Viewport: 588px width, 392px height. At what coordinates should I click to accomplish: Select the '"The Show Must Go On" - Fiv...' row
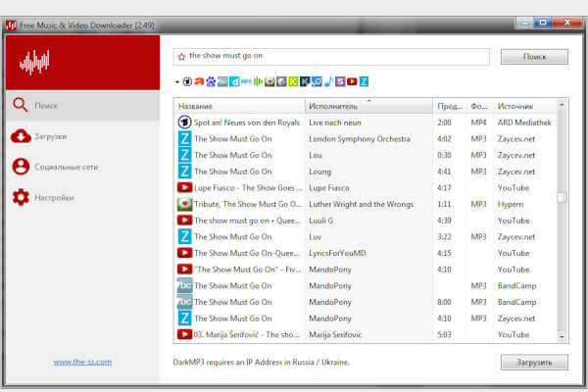tap(366, 269)
